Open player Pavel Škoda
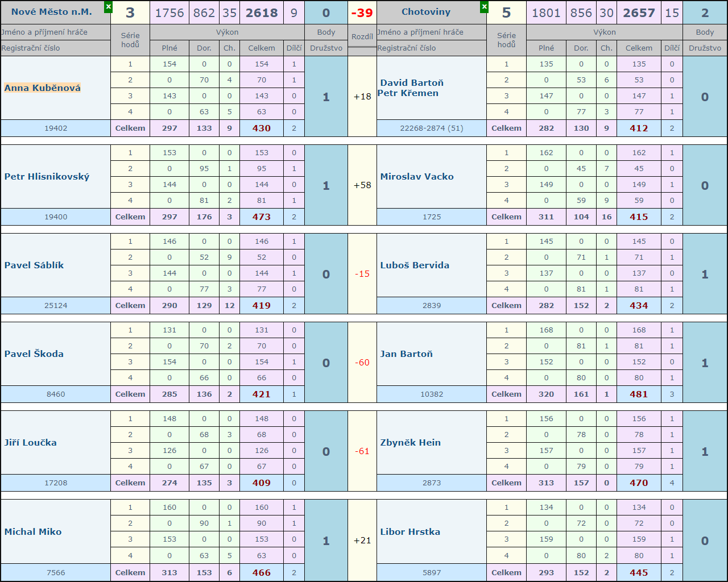The height and width of the screenshot is (582, 728). pyautogui.click(x=34, y=354)
